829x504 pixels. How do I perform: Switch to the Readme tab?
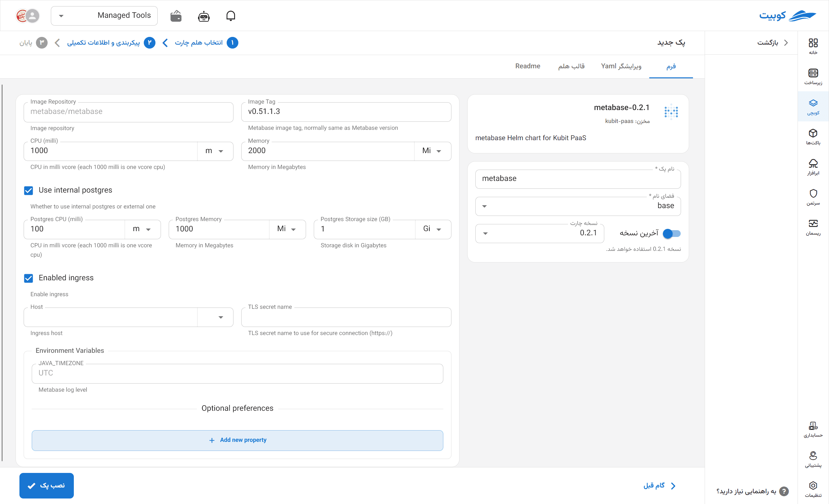click(x=528, y=66)
